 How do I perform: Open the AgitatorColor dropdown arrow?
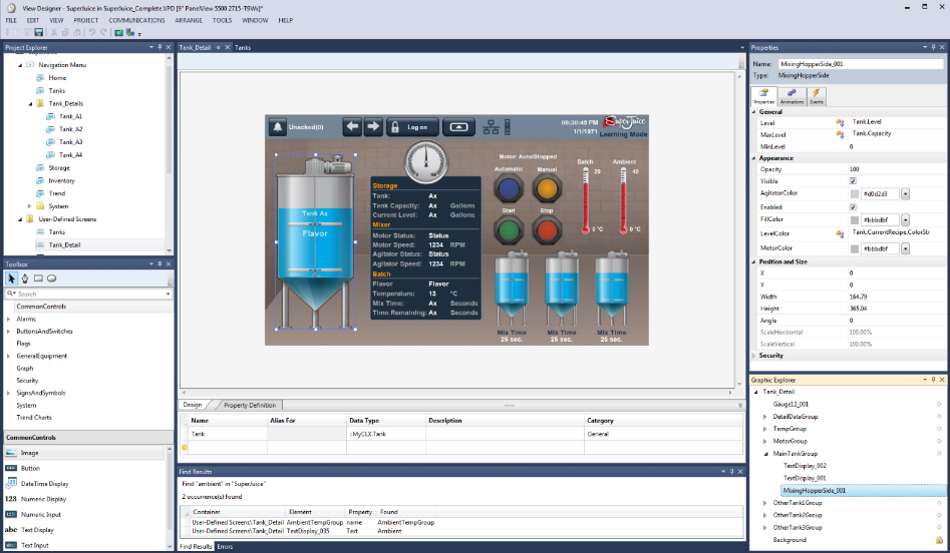[906, 194]
